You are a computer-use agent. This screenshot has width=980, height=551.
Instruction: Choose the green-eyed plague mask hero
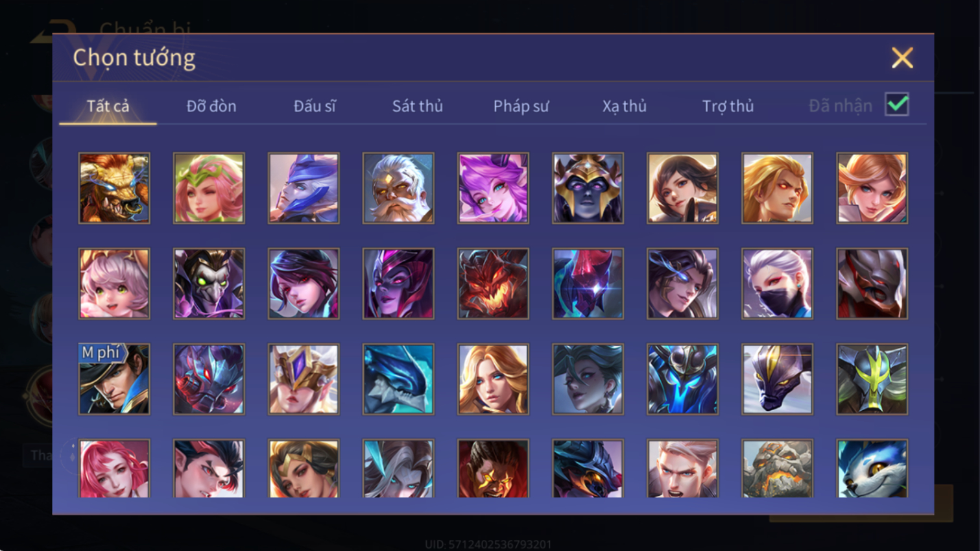point(209,284)
